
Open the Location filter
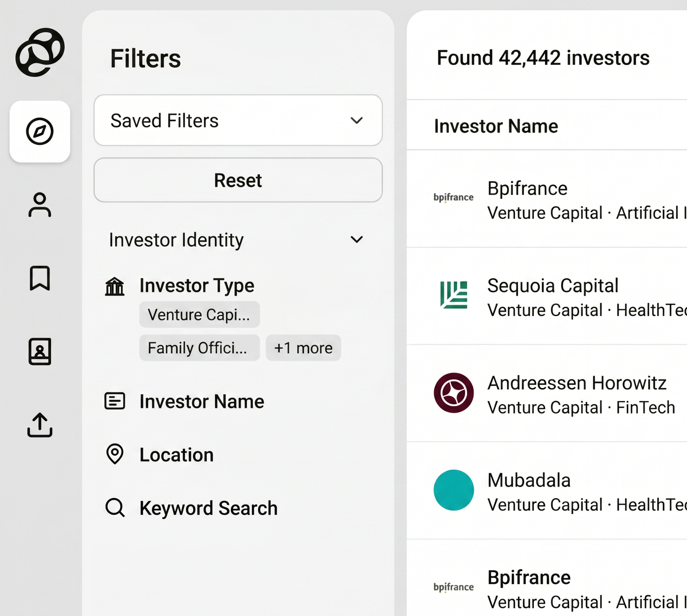pos(176,454)
